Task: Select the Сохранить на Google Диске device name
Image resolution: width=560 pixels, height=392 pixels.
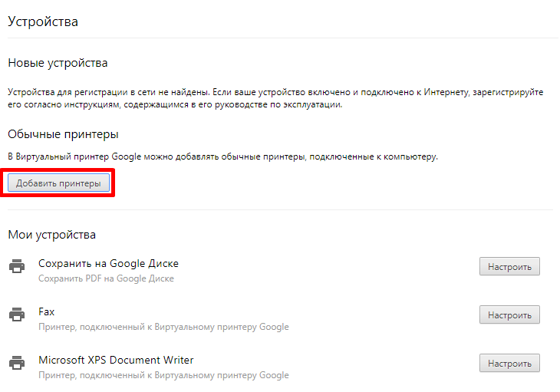Action: coord(109,263)
